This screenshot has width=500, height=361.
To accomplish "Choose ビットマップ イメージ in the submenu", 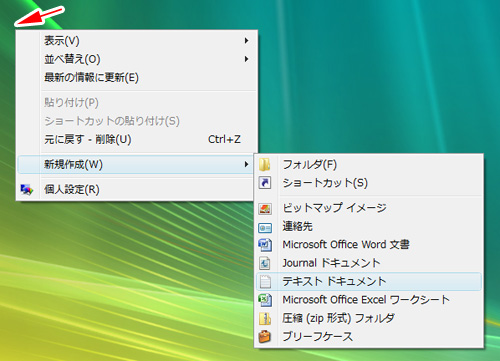I will click(369, 208).
